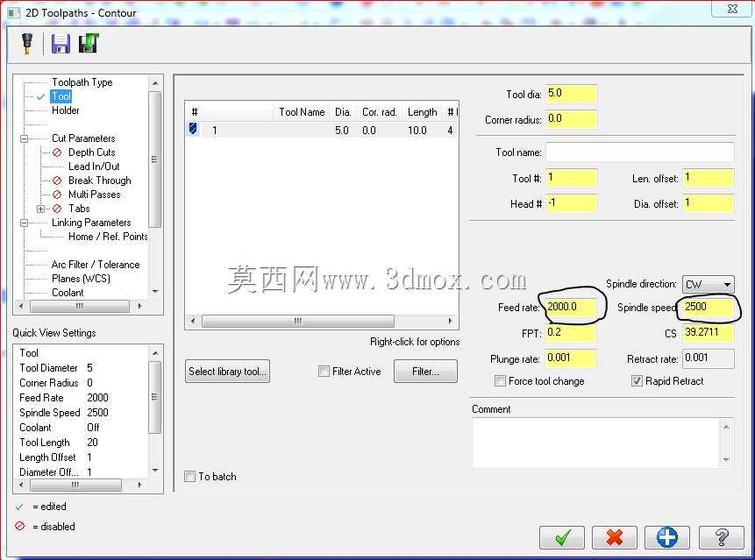Click the green checkmark OK button
Viewport: 755px width, 560px height.
pyautogui.click(x=562, y=537)
